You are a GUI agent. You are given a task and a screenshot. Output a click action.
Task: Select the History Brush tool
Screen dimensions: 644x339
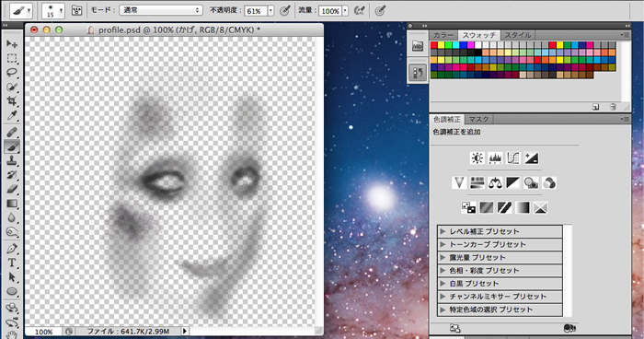12,175
